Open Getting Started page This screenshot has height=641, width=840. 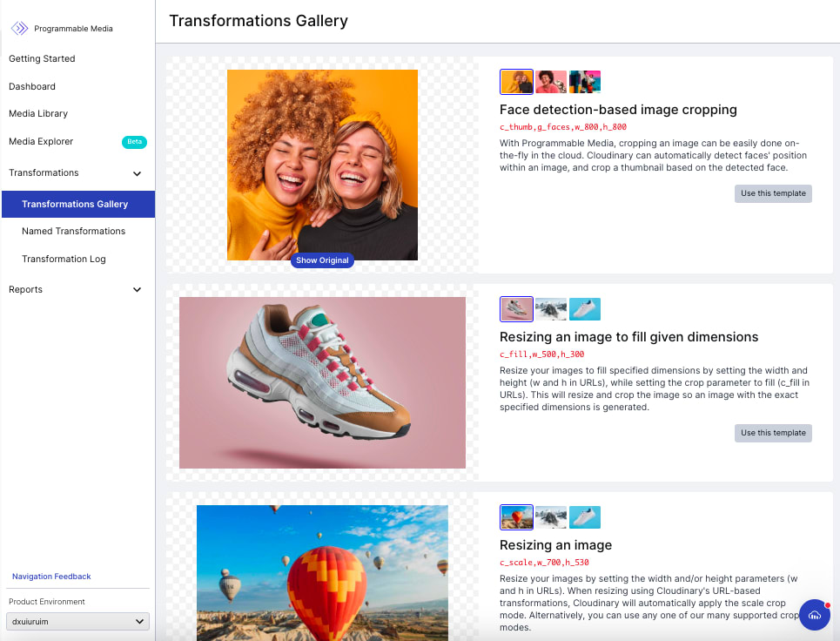tap(42, 58)
